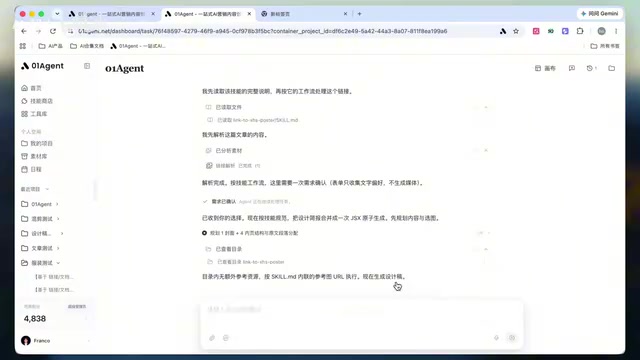Expand the 混剪测试 project folder chevron

click(58, 219)
